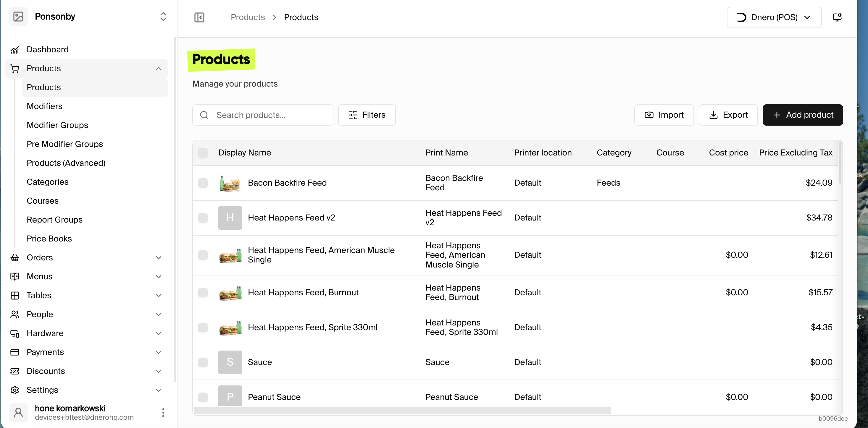
Task: Go to Categories page
Action: pyautogui.click(x=48, y=182)
